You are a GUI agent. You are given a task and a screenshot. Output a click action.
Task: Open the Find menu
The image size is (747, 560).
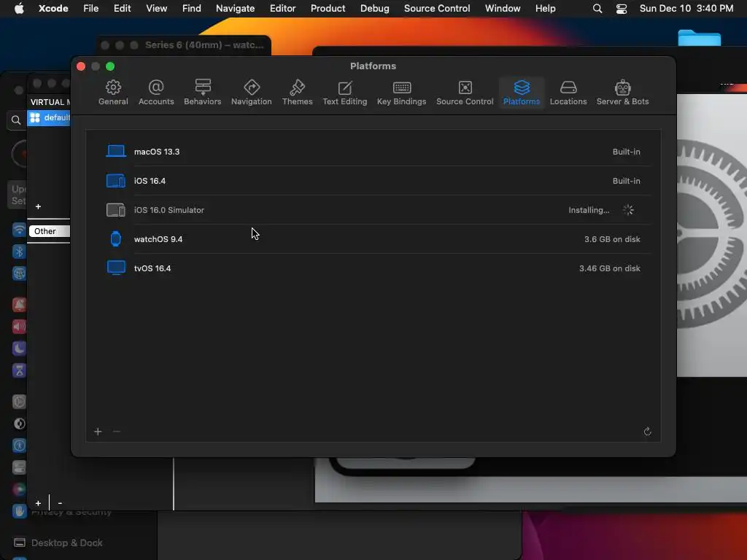click(192, 9)
